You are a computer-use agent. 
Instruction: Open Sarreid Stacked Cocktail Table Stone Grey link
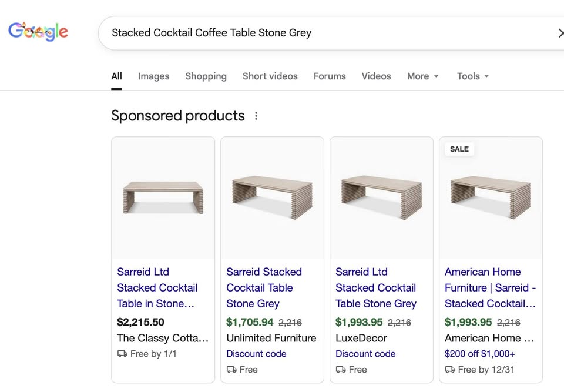click(x=264, y=288)
